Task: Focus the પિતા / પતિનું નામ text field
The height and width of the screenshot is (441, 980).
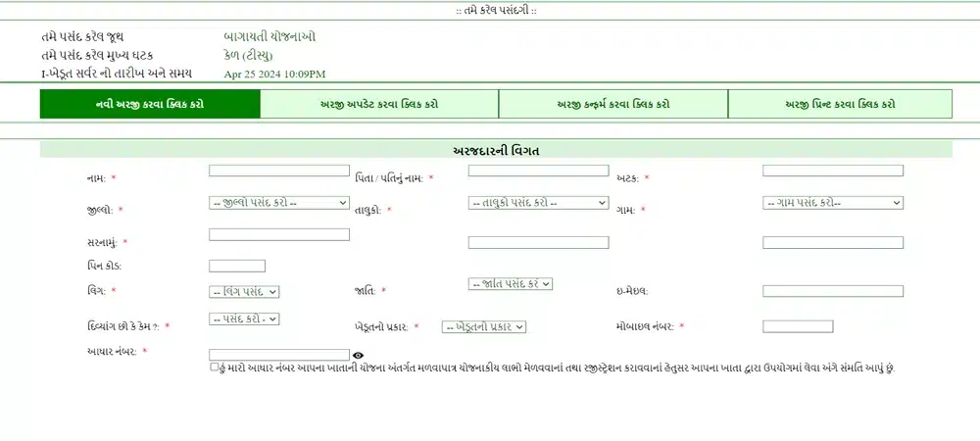Action: tap(538, 171)
